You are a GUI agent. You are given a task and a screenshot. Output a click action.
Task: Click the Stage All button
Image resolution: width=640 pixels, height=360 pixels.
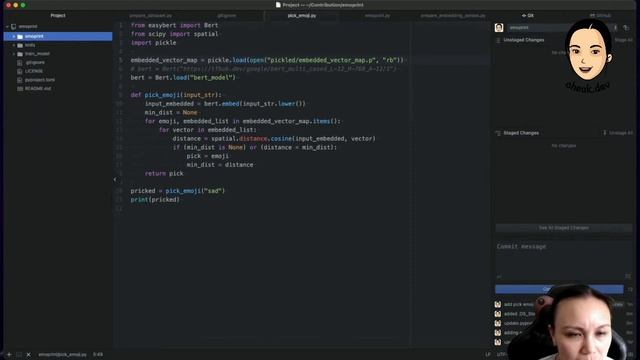pos(624,40)
